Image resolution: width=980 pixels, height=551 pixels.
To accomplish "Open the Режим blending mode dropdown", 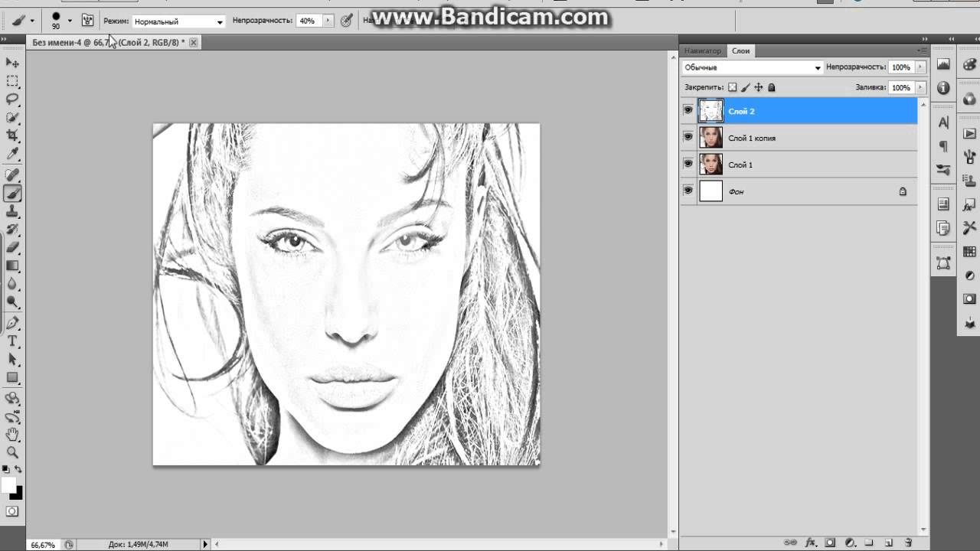I will tap(178, 21).
